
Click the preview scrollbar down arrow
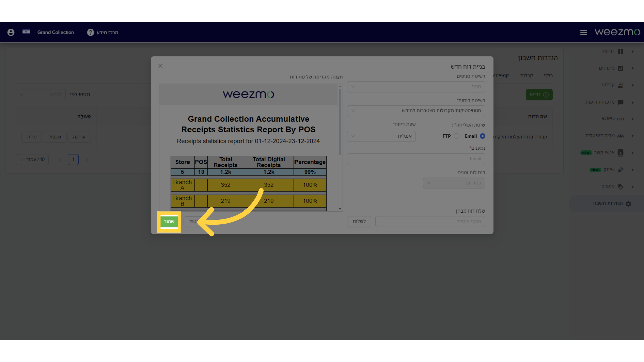coord(340,208)
